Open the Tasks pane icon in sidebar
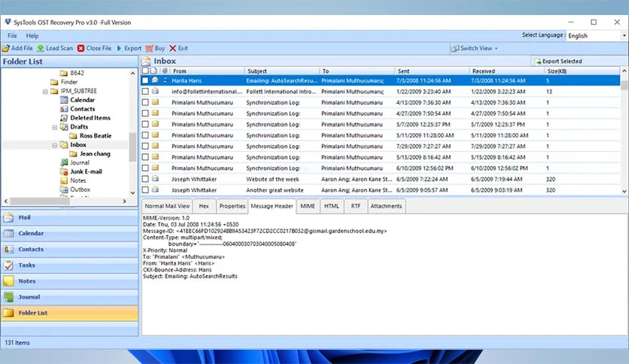 pos(8,265)
